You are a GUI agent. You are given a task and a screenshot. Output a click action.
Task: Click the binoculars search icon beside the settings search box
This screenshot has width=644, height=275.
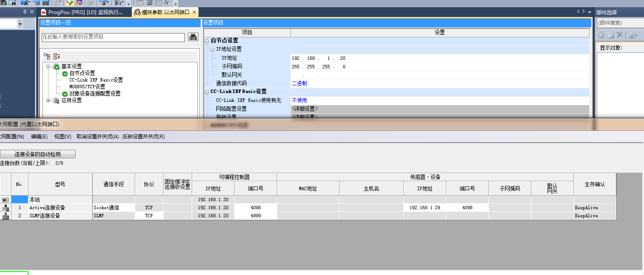coord(193,37)
